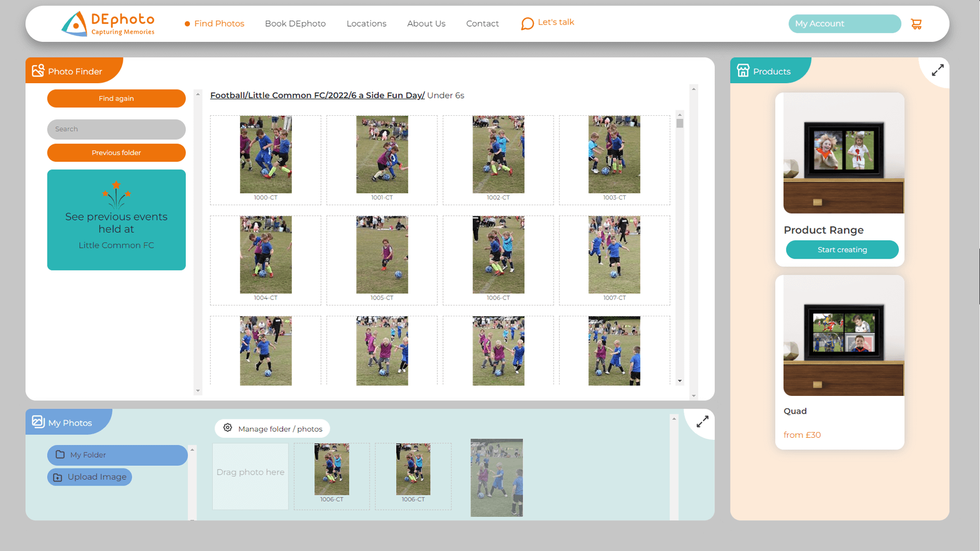Expand the Products panel with arrows icon

(938, 70)
